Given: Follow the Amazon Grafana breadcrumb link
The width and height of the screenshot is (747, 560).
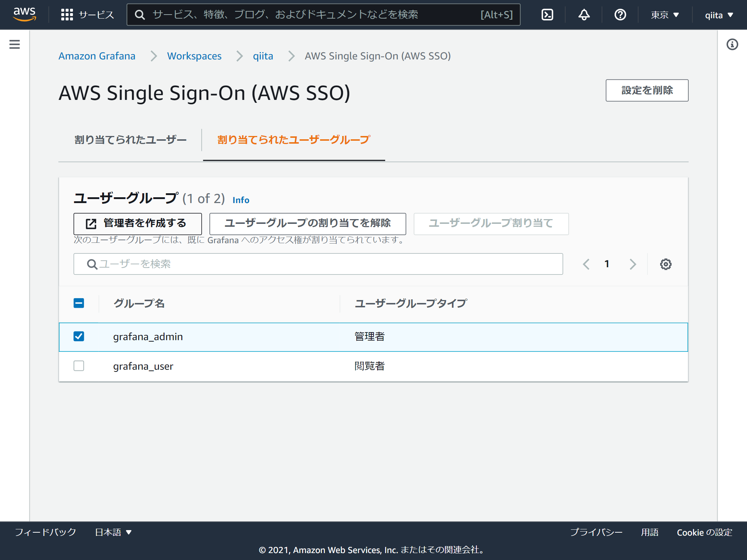Looking at the screenshot, I should 97,56.
